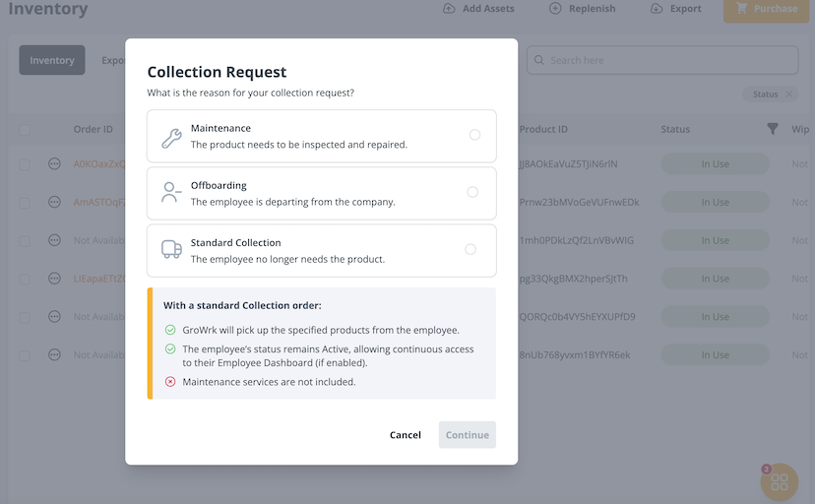Click the Standard Collection truck icon
The image size is (815, 504).
point(171,250)
